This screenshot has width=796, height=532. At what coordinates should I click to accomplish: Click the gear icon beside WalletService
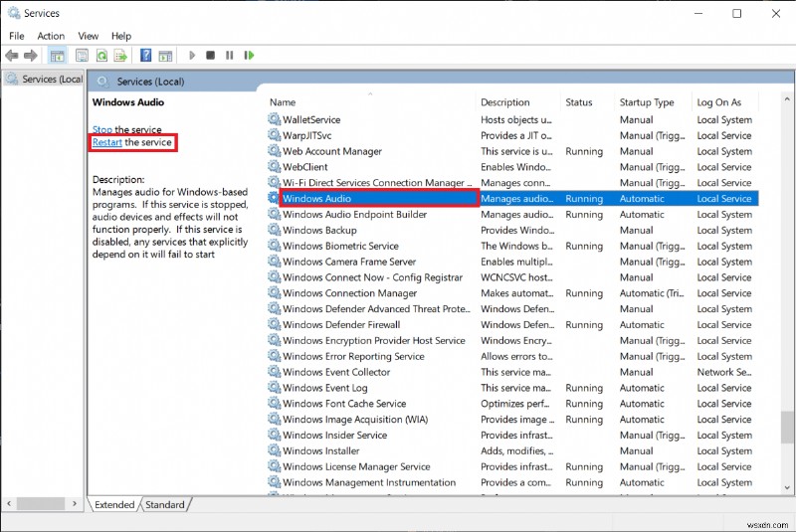point(275,119)
